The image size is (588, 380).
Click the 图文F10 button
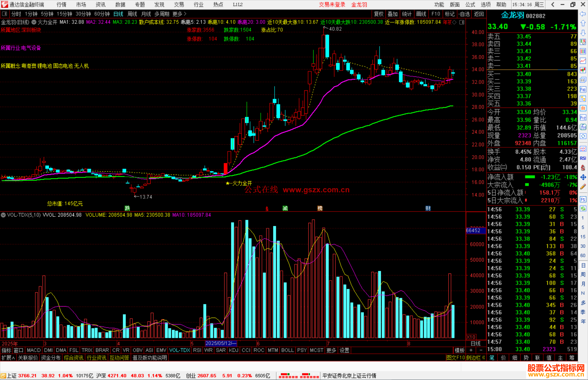[x=456, y=358]
